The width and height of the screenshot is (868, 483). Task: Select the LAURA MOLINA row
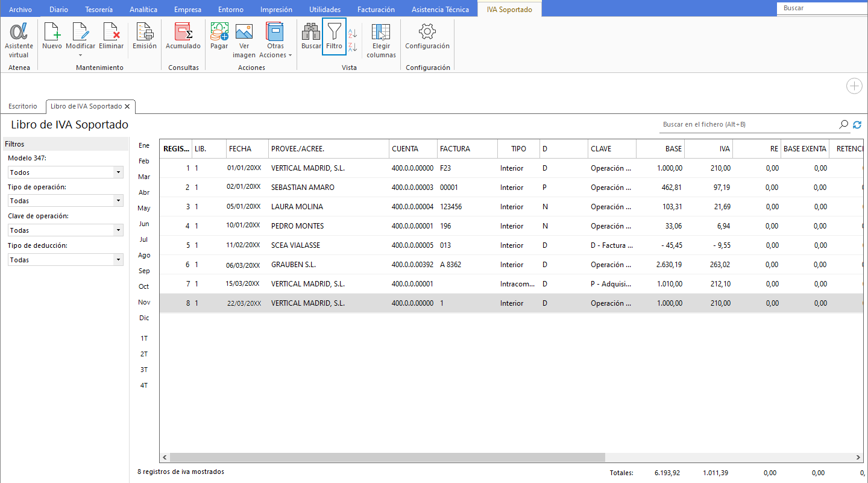511,207
